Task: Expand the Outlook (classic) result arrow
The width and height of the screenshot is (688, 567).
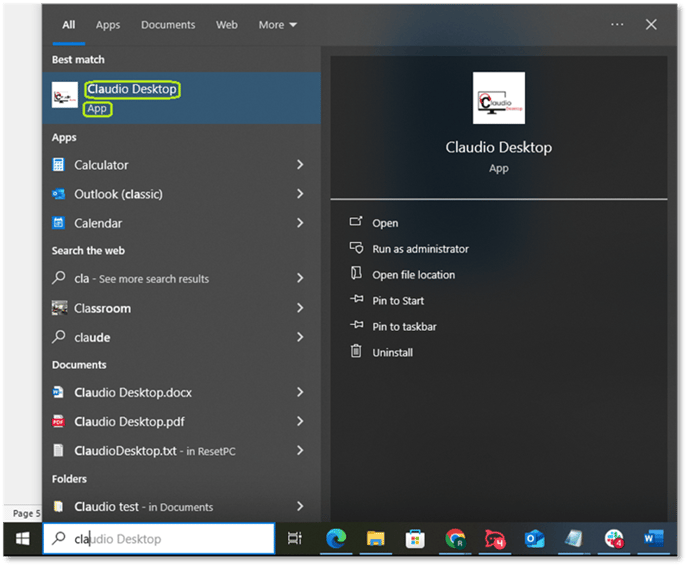Action: (300, 194)
